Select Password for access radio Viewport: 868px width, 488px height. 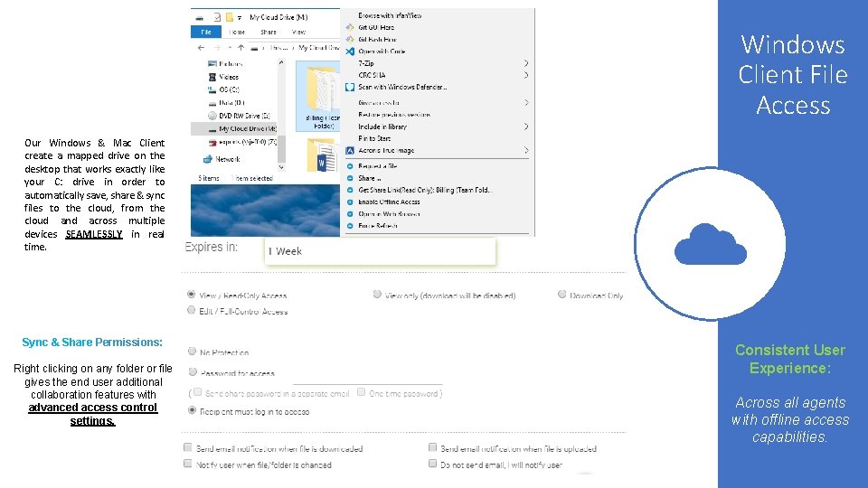[193, 371]
